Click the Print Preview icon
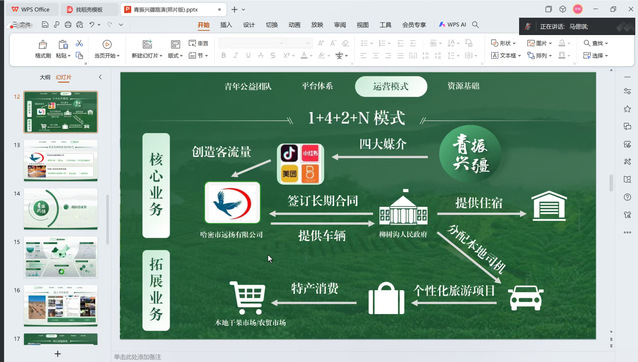The width and height of the screenshot is (638, 362). [x=80, y=25]
